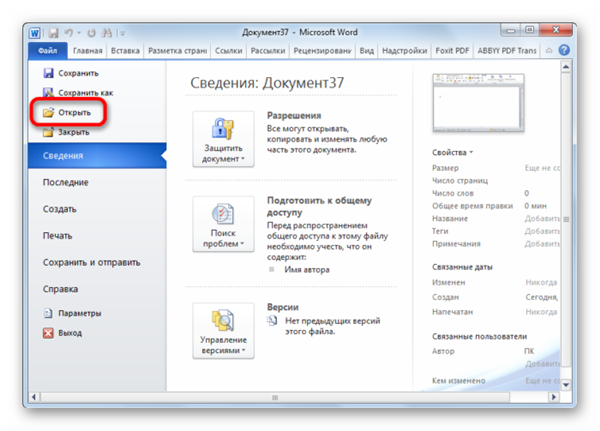This screenshot has width=600, height=431.
Task: Click the Версии heading
Action: click(283, 307)
